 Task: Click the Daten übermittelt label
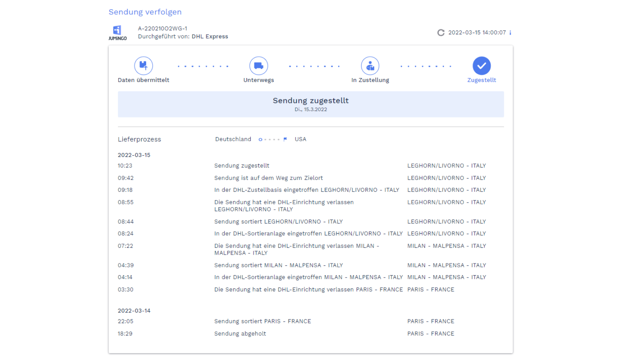tap(143, 80)
